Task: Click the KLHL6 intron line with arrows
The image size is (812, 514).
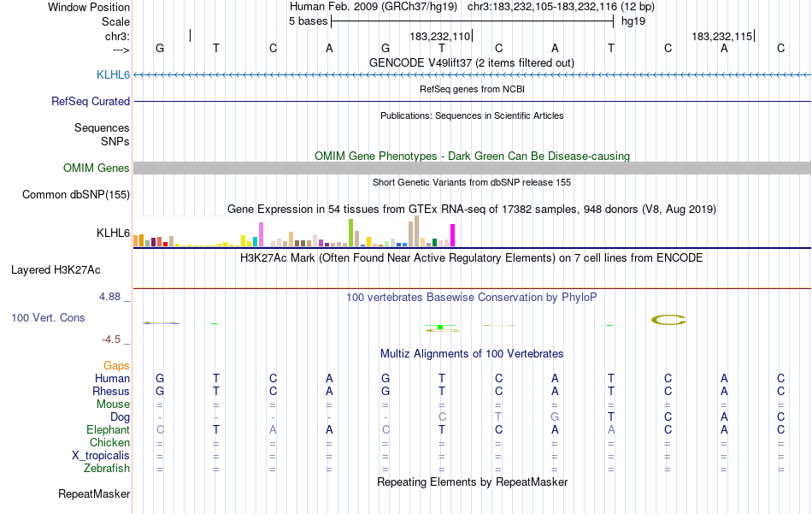Action: [472, 75]
